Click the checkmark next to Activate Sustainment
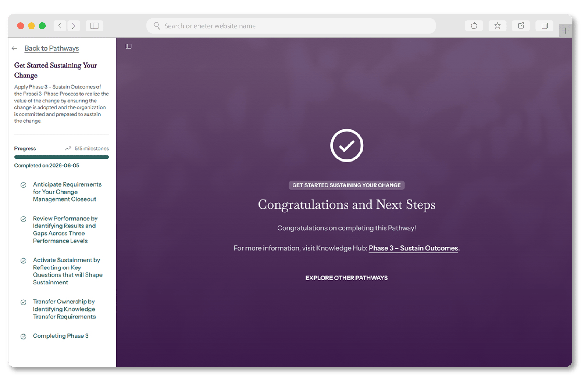The width and height of the screenshot is (588, 381). pos(24,261)
